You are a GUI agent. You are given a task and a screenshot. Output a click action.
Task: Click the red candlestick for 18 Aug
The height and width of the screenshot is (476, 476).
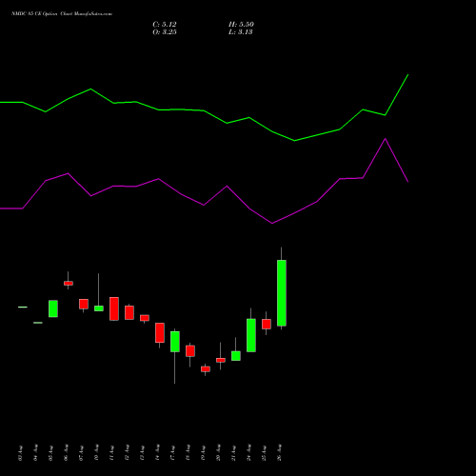pos(190,351)
